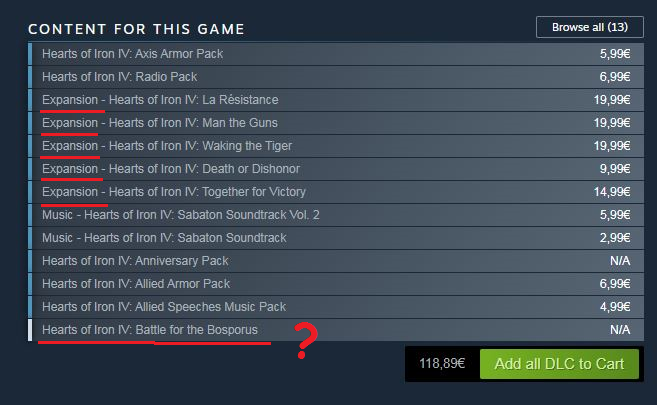Select the Allied Speeches Music Pack
This screenshot has height=405, width=657.
[x=336, y=307]
